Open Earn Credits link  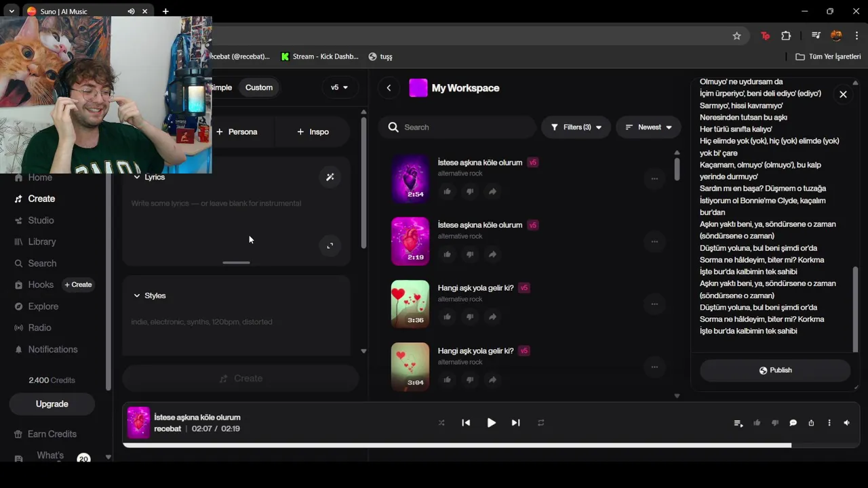click(52, 434)
